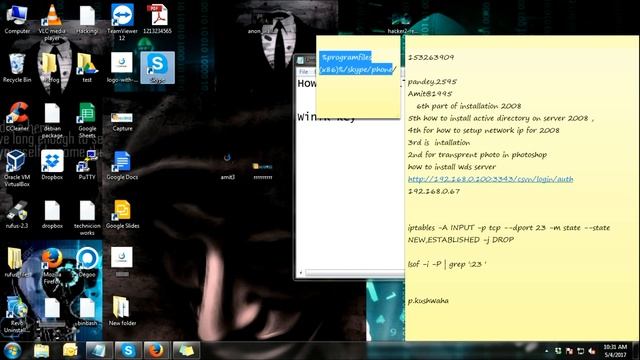Viewport: 640px width, 360px height.
Task: Select the Hacking file on desktop
Action: click(87, 19)
